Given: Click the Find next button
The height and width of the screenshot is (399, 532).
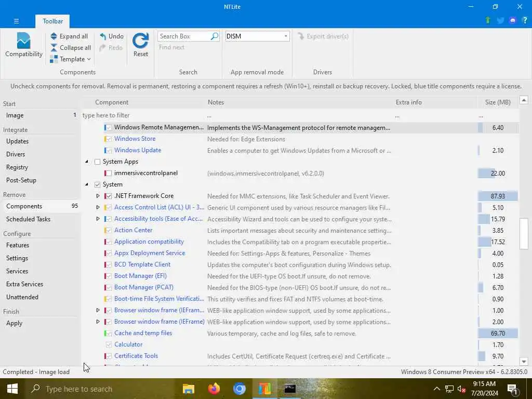Looking at the screenshot, I should (x=171, y=47).
